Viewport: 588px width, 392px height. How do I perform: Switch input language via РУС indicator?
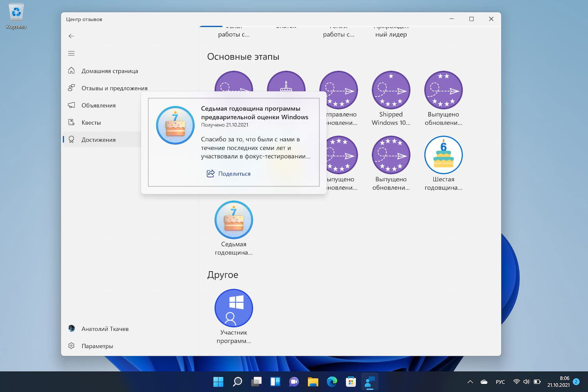click(x=500, y=382)
